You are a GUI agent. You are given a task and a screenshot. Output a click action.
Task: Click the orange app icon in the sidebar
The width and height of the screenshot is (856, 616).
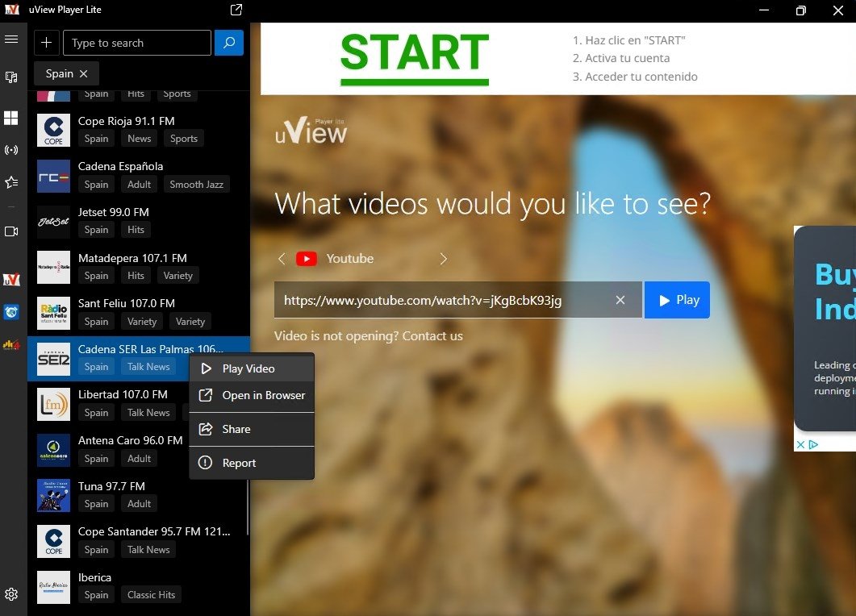(11, 344)
